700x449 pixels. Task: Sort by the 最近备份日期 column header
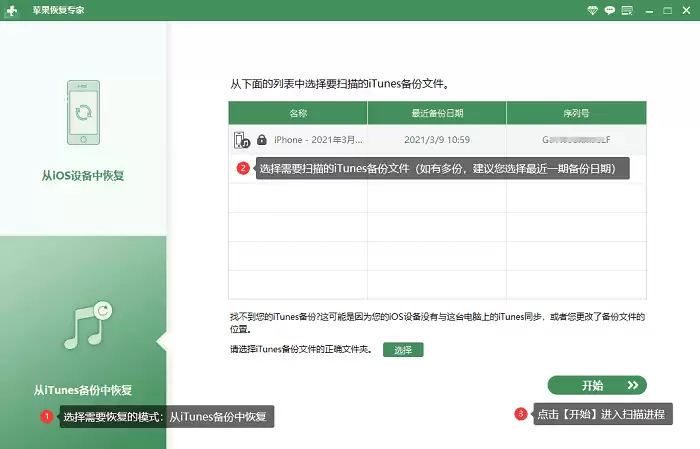[x=437, y=113]
